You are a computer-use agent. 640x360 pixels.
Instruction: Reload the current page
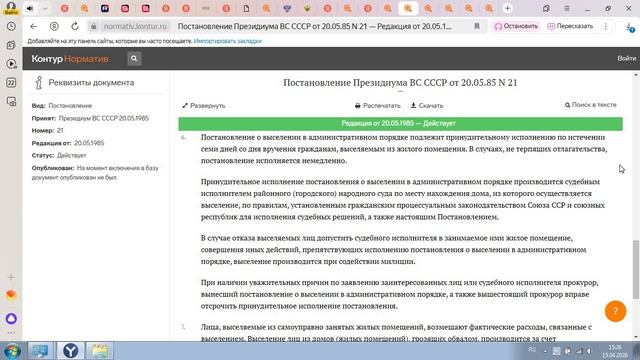pos(75,27)
